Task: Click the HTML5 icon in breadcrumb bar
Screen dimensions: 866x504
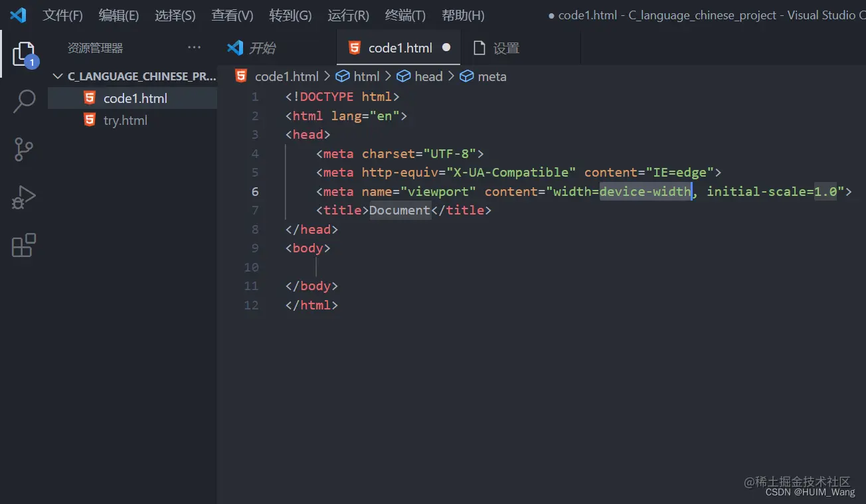Action: coord(241,76)
